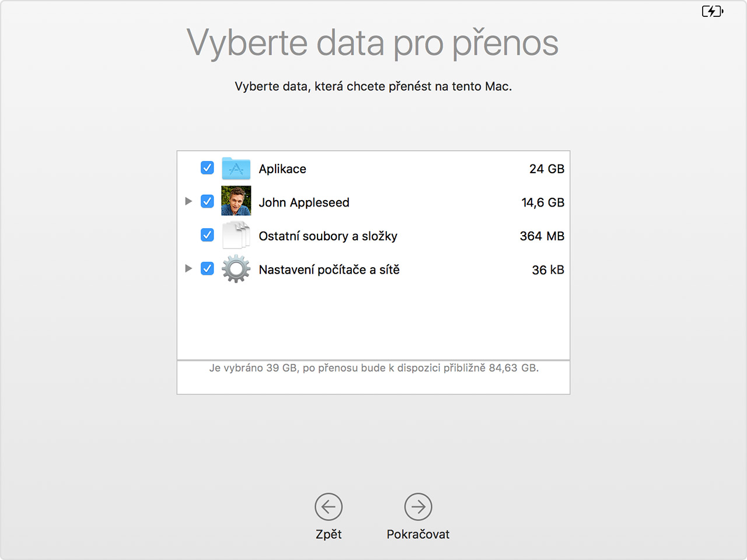Click the battery charging status icon

712,11
